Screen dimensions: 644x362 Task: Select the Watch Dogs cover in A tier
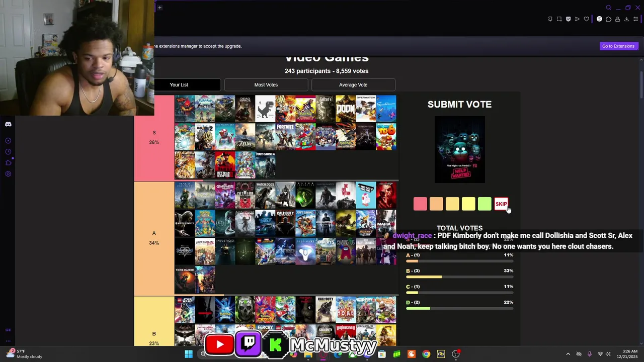(265, 195)
